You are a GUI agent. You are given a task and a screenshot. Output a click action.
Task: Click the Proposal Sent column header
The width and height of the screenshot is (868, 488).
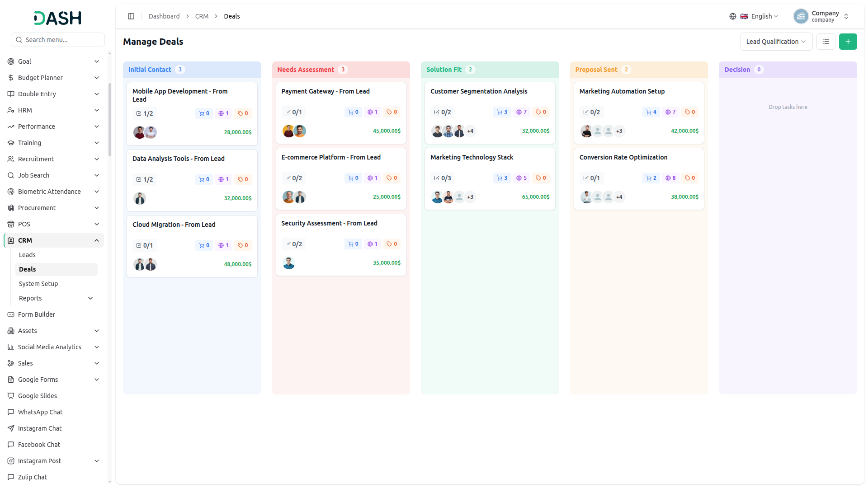click(x=639, y=70)
